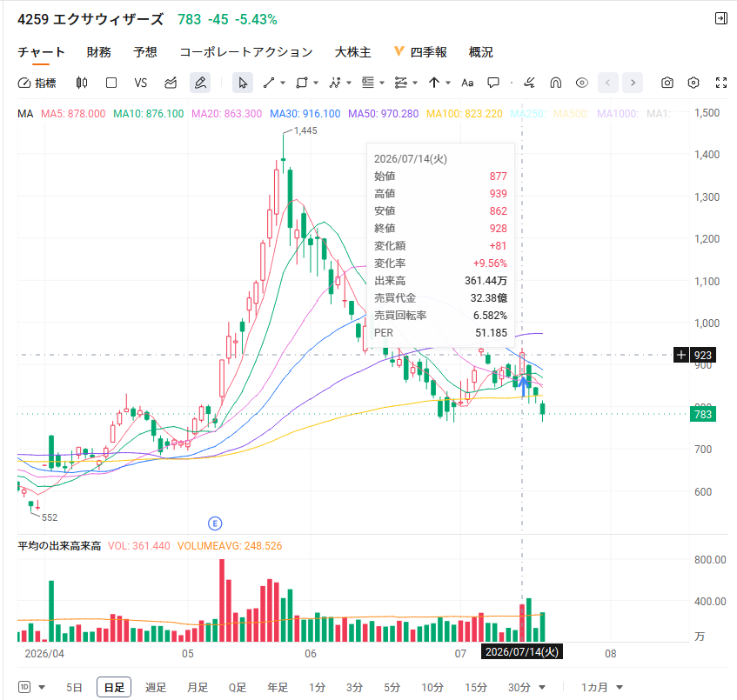Image resolution: width=737 pixels, height=700 pixels.
Task: Select the candlestick chart type icon
Action: (81, 83)
